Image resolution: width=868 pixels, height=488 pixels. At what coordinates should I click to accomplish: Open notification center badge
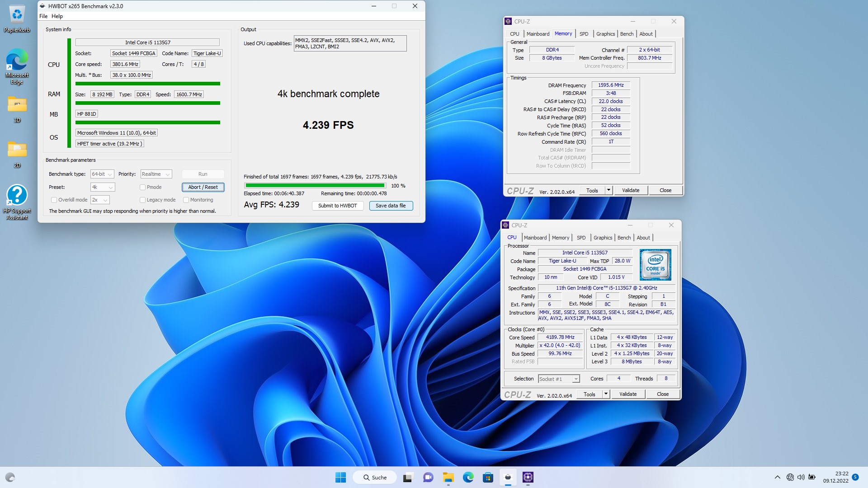(855, 477)
